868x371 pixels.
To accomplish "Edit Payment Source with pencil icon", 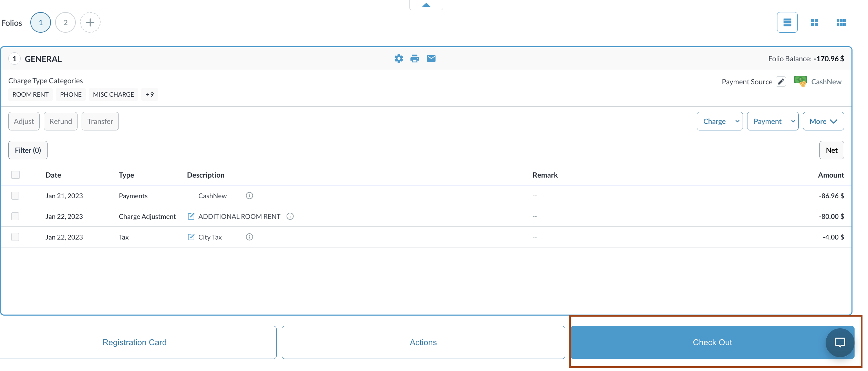I will (x=781, y=82).
